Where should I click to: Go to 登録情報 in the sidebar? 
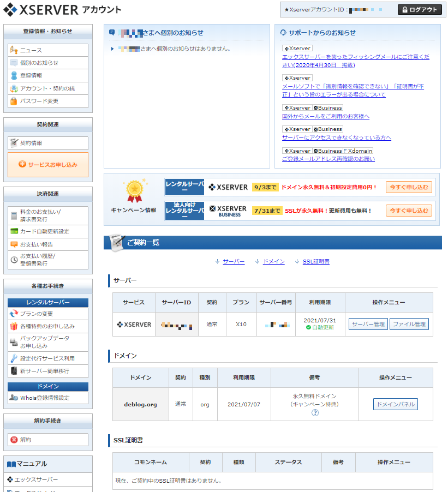pos(48,75)
